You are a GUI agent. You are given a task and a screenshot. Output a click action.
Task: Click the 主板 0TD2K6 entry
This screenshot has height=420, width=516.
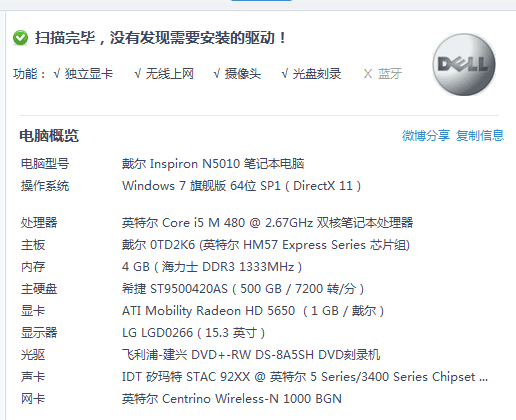266,245
